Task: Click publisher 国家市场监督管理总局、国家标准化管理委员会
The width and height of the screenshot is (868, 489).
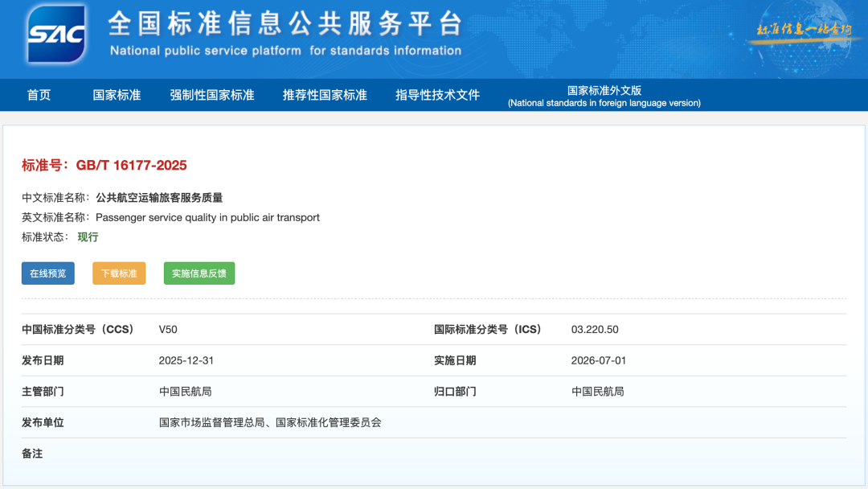Action: pyautogui.click(x=270, y=422)
